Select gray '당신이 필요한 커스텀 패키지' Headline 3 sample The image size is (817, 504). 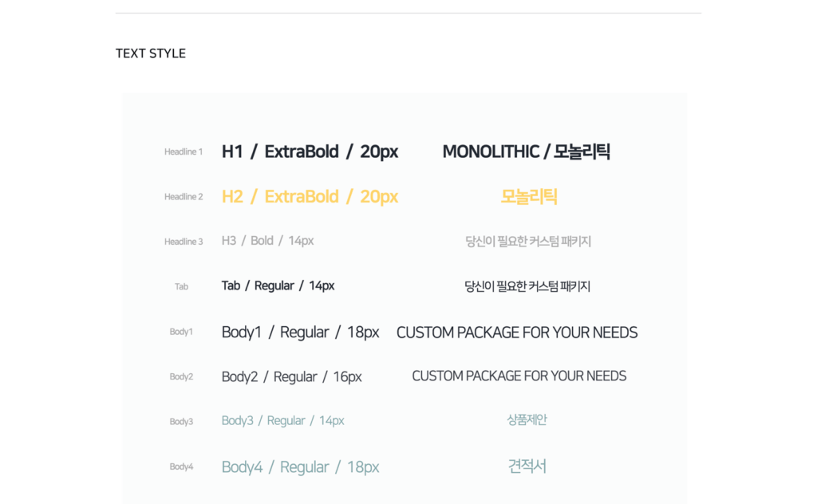coord(528,242)
